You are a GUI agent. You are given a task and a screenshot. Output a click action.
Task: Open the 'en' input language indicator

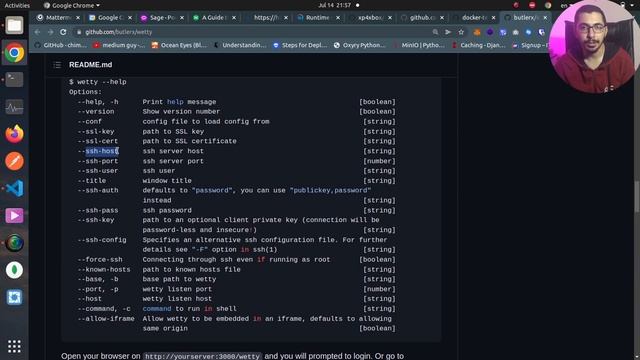[x=564, y=5]
